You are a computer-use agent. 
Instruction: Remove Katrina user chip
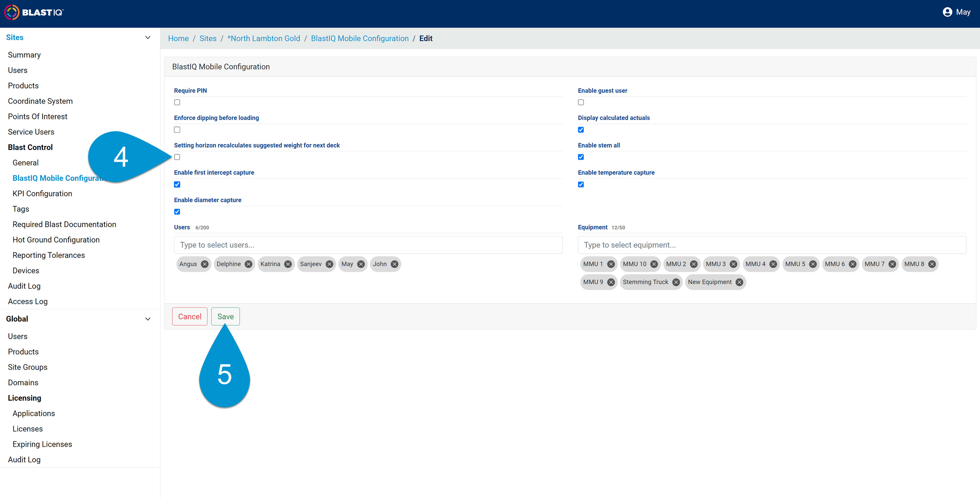click(288, 264)
